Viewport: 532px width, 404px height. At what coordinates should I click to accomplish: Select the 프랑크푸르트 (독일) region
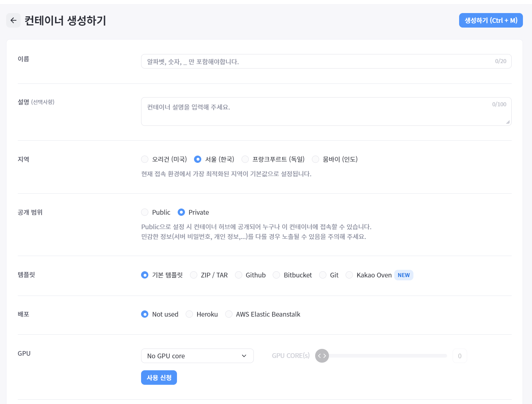point(245,159)
